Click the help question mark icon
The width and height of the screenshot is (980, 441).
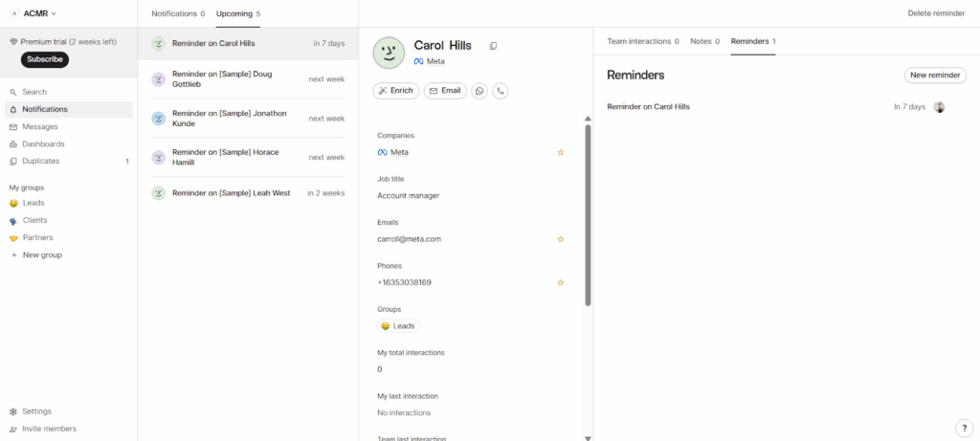[963, 428]
